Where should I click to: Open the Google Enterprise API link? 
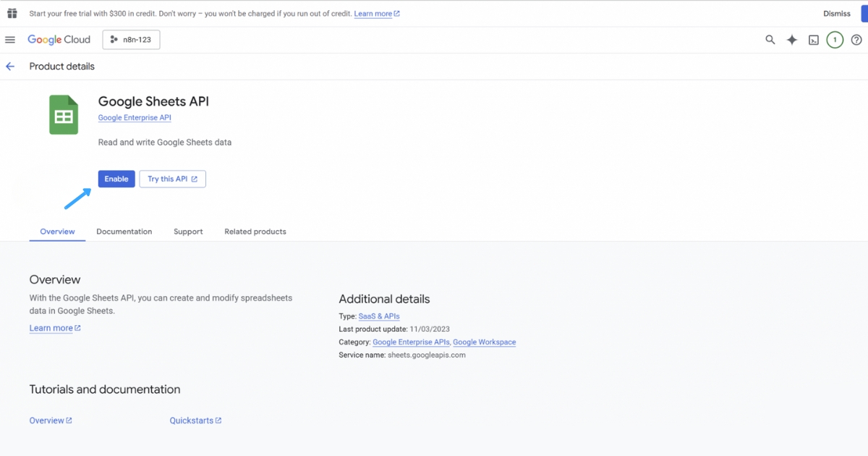(x=134, y=117)
